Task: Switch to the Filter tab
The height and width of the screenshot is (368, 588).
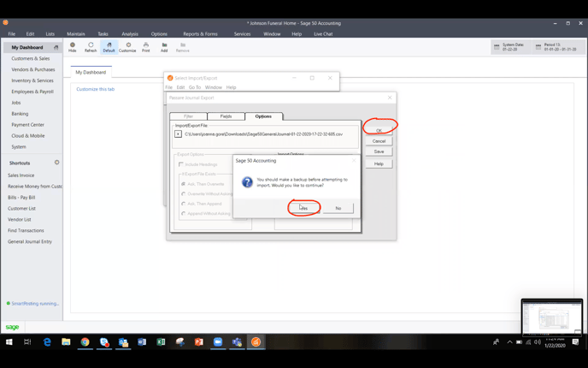Action: pyautogui.click(x=188, y=116)
